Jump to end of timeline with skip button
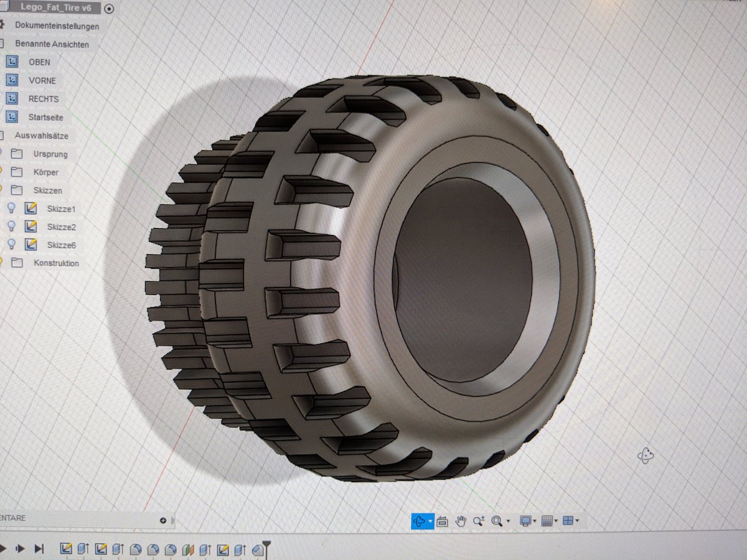 pyautogui.click(x=39, y=547)
